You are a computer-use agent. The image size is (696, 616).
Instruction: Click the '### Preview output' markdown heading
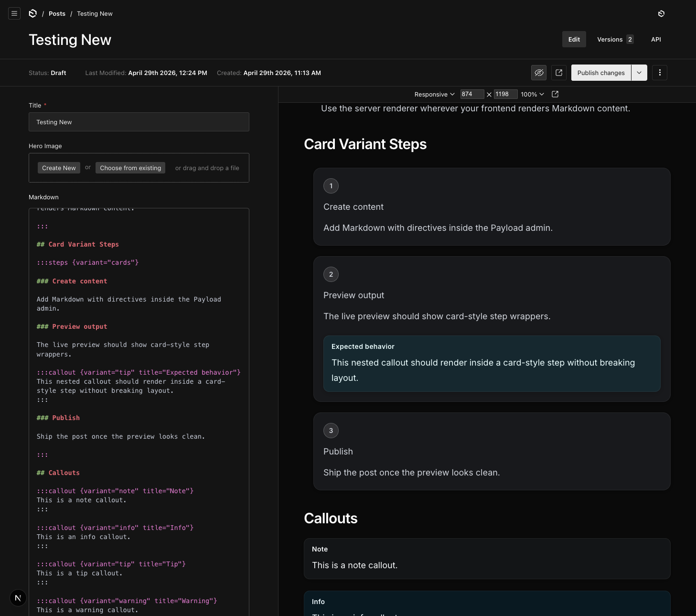click(x=72, y=326)
